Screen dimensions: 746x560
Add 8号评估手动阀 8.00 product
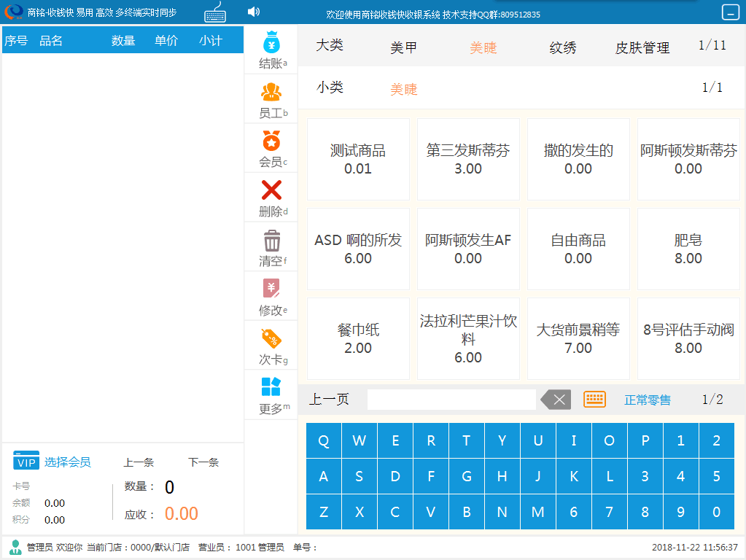click(688, 339)
